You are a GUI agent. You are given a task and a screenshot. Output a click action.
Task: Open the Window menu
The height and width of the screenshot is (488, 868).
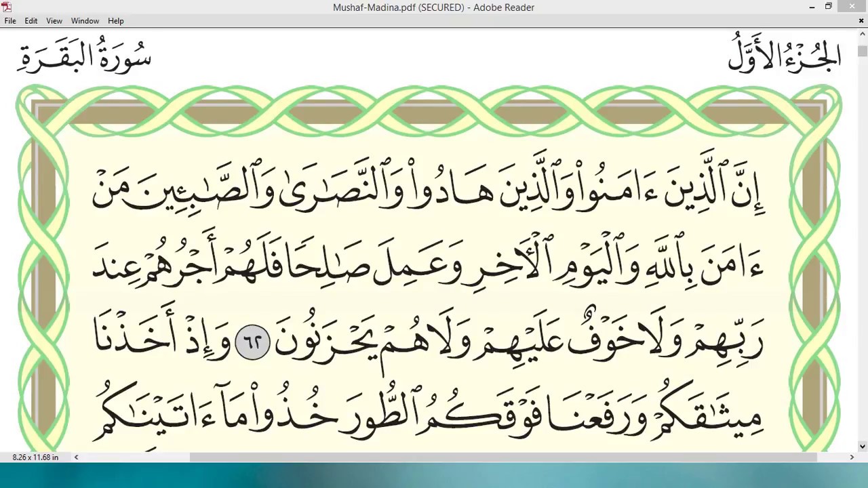(x=85, y=21)
